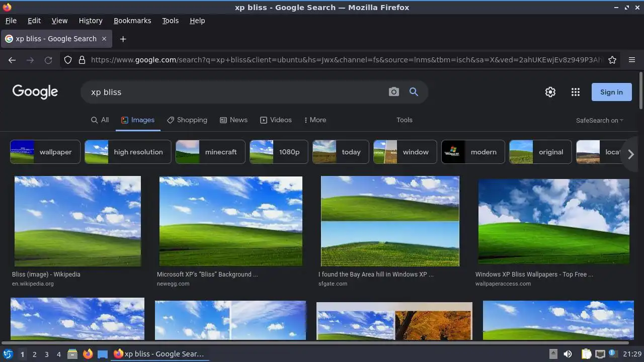This screenshot has height=362, width=644.
Task: Click the magnifier search button
Action: (414, 92)
